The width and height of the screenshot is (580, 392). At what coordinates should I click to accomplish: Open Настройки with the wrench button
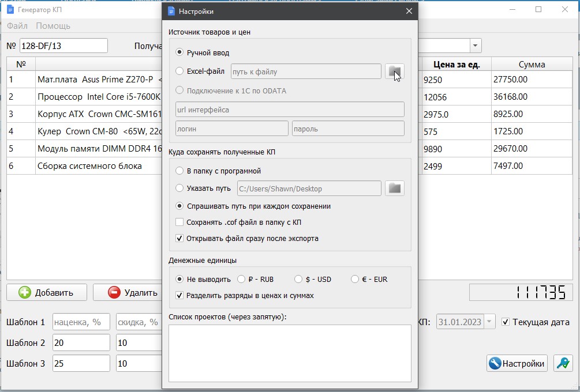pos(517,363)
